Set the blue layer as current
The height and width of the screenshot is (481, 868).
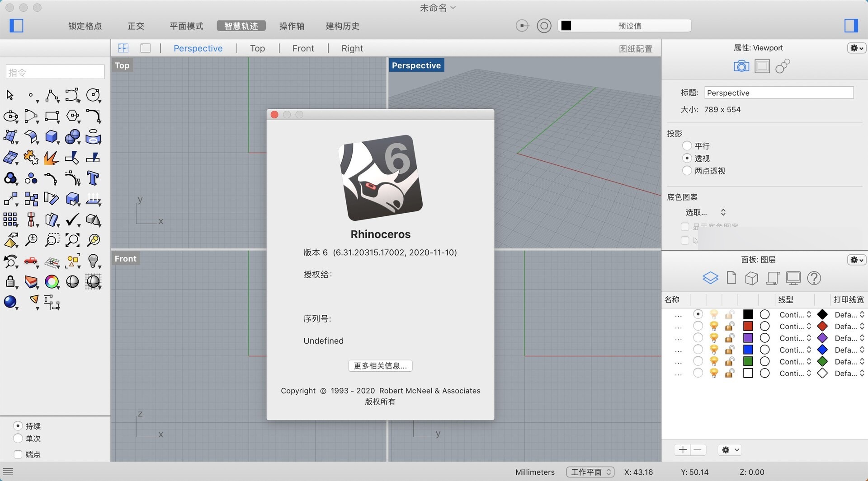(x=698, y=350)
